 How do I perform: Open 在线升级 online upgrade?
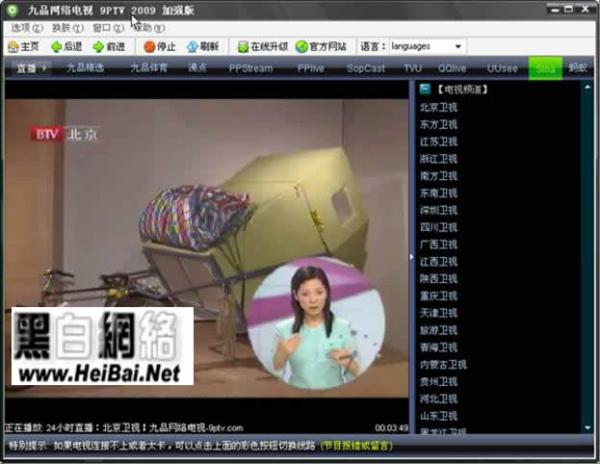[262, 47]
